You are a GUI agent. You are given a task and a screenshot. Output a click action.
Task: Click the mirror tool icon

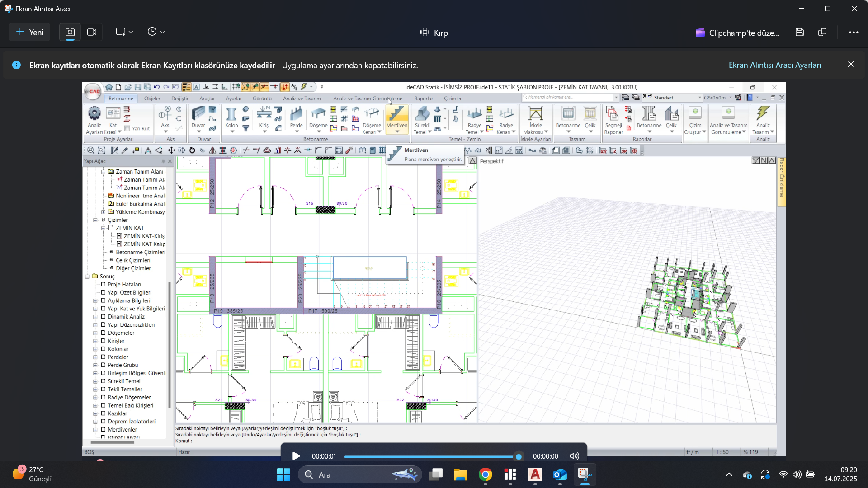pos(212,150)
